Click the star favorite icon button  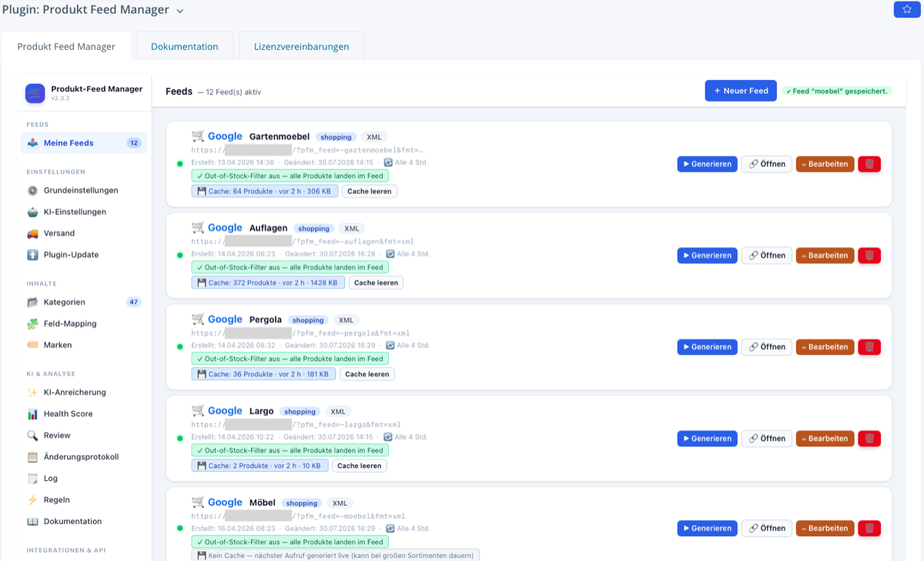pos(906,9)
